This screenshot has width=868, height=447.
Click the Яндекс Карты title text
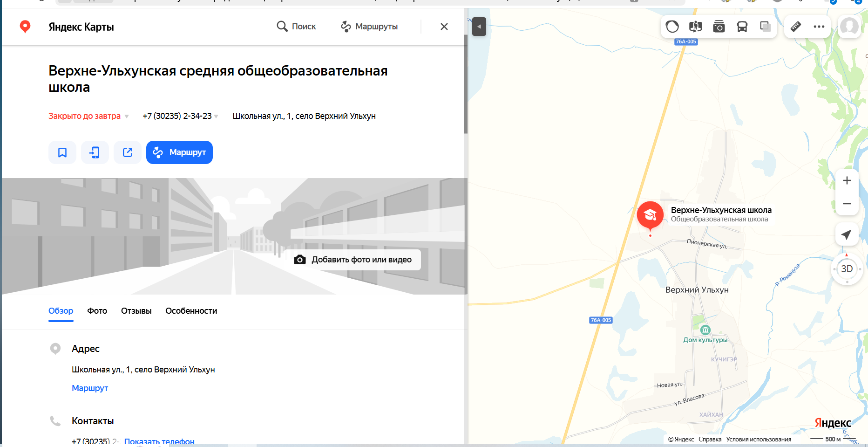(x=81, y=27)
